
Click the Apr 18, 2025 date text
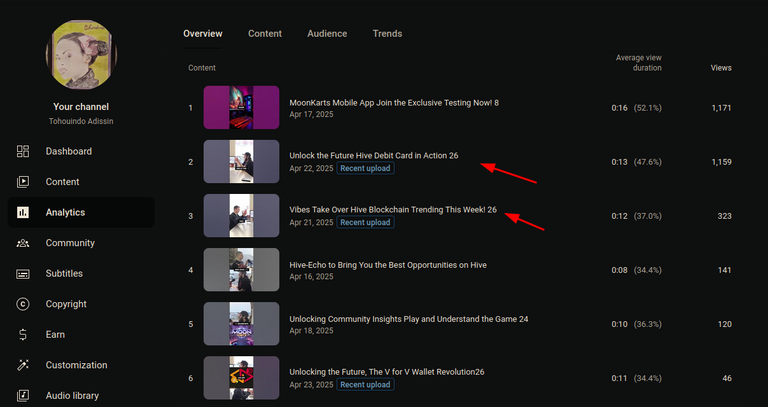(x=312, y=331)
